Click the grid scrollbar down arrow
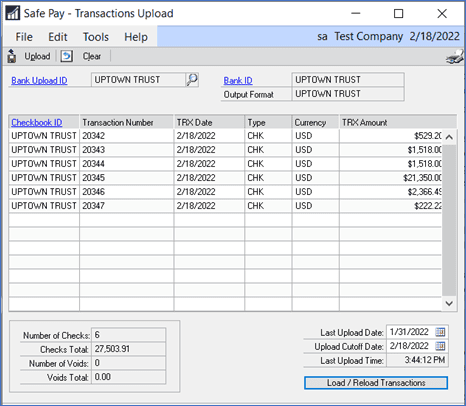This screenshot has width=466, height=406. [x=449, y=303]
